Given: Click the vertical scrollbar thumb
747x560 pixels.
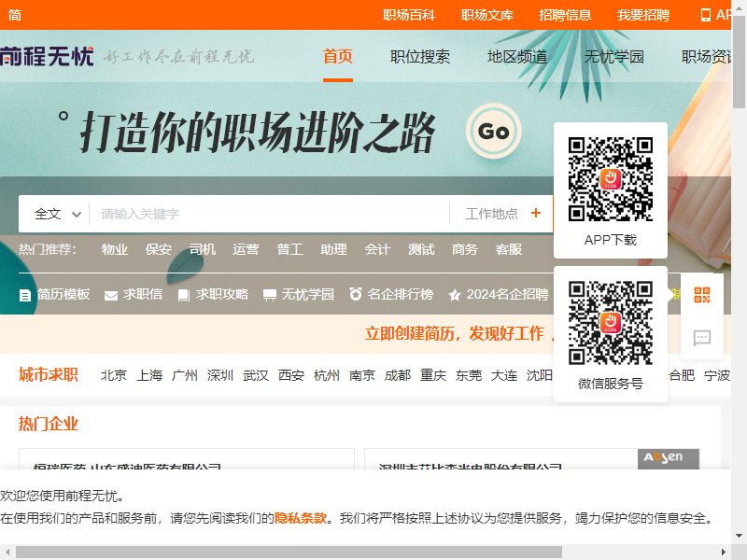Looking at the screenshot, I should 740,62.
